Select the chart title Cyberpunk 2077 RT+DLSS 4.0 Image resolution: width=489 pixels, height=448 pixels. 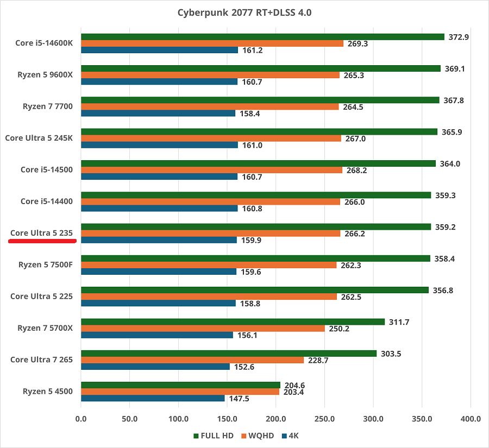coord(244,13)
